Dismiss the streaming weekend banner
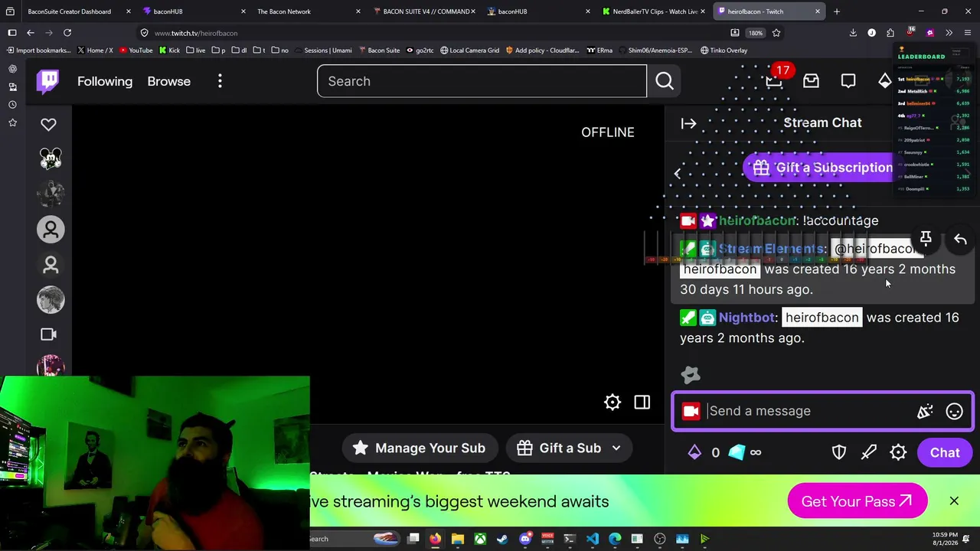The height and width of the screenshot is (551, 980). (x=954, y=501)
